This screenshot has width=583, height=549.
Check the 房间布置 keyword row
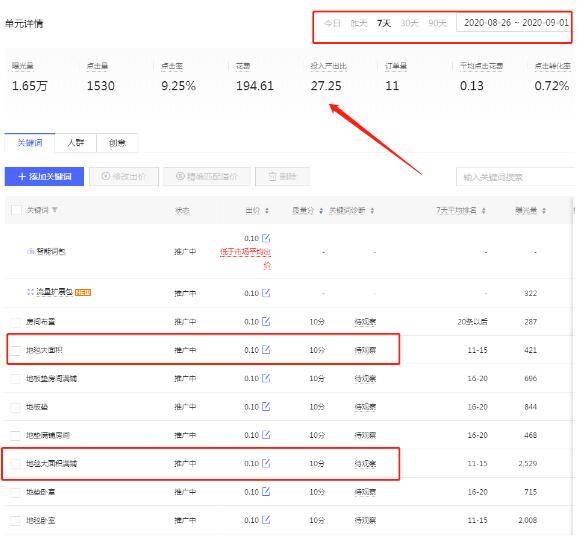point(16,322)
